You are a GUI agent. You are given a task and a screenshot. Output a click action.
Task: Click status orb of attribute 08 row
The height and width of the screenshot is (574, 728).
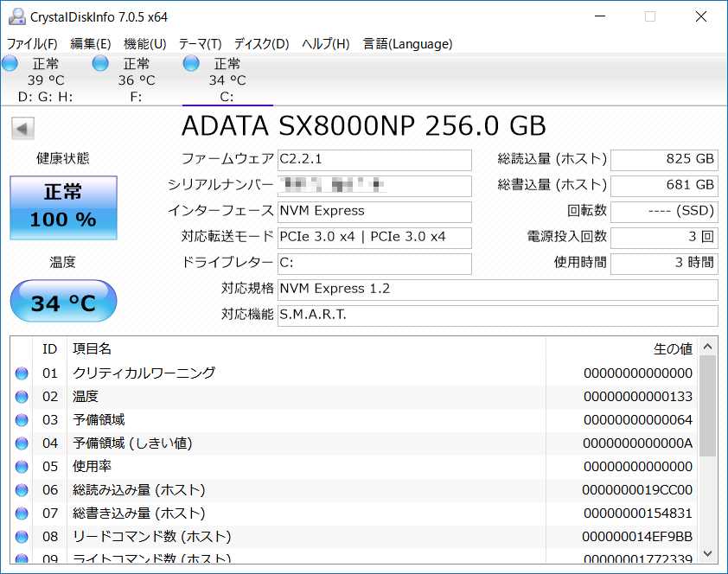point(22,537)
